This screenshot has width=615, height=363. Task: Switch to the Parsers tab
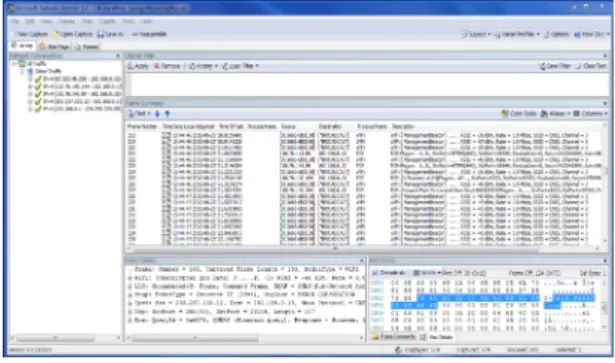(87, 47)
